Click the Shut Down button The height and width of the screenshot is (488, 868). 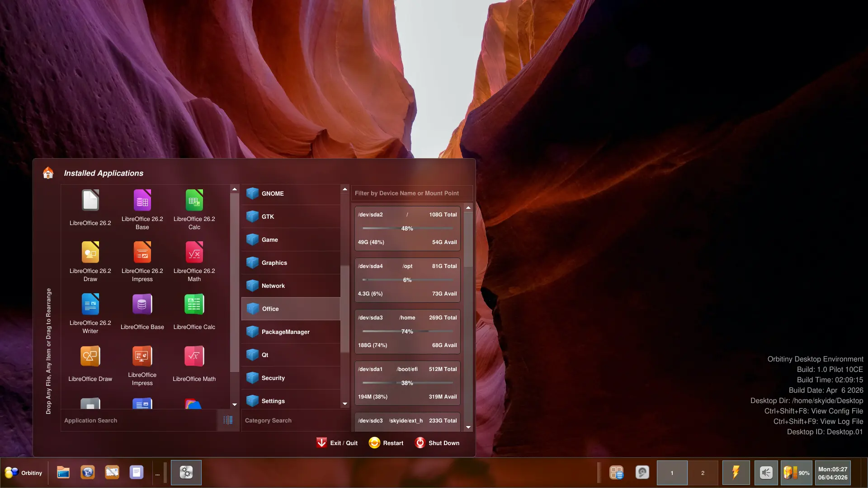[x=437, y=443]
